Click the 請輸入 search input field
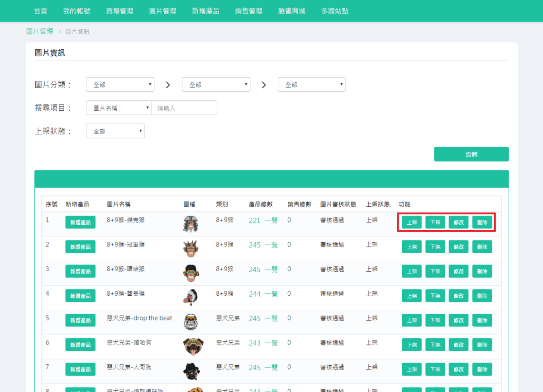This screenshot has width=543, height=392. point(184,108)
